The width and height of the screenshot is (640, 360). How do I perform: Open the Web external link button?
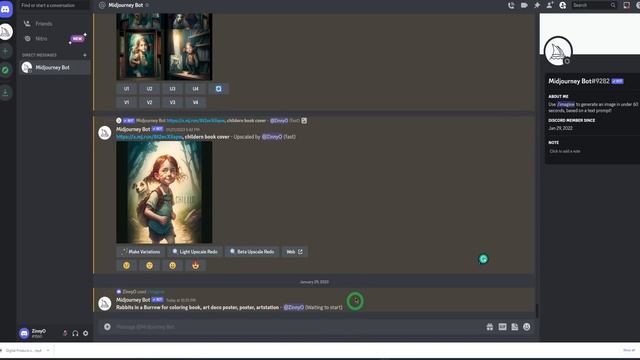tap(294, 252)
